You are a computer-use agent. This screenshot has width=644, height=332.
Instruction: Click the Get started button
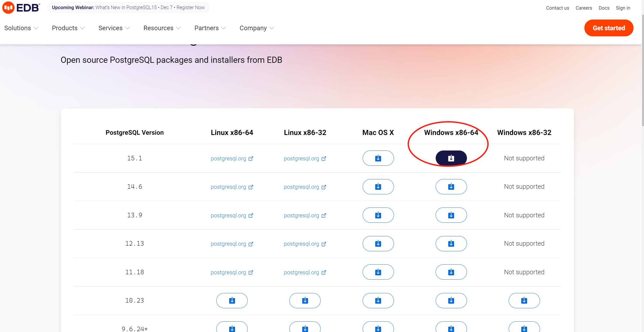pos(609,28)
